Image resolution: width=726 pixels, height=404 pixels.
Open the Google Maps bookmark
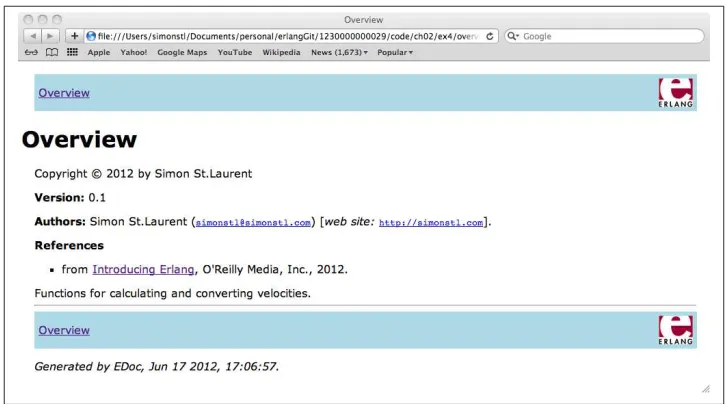click(x=182, y=52)
